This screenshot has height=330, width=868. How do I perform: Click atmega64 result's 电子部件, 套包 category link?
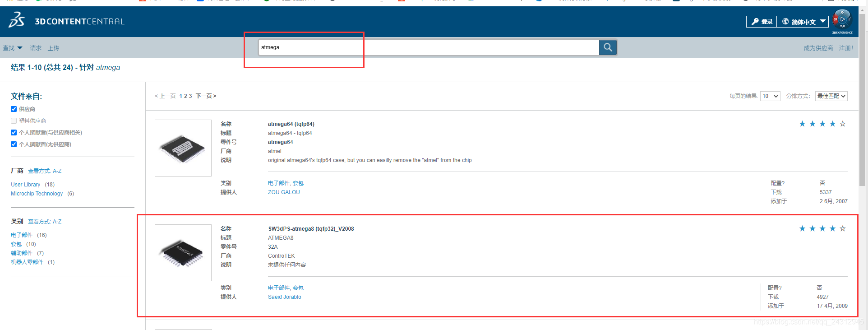(x=286, y=183)
